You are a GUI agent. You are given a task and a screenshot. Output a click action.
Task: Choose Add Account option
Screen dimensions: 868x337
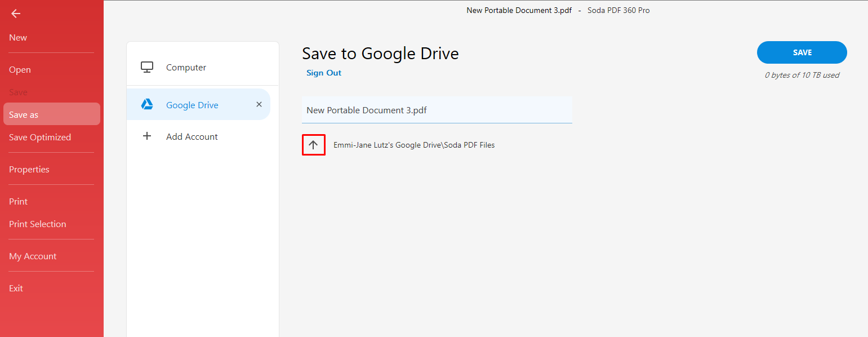coord(192,136)
